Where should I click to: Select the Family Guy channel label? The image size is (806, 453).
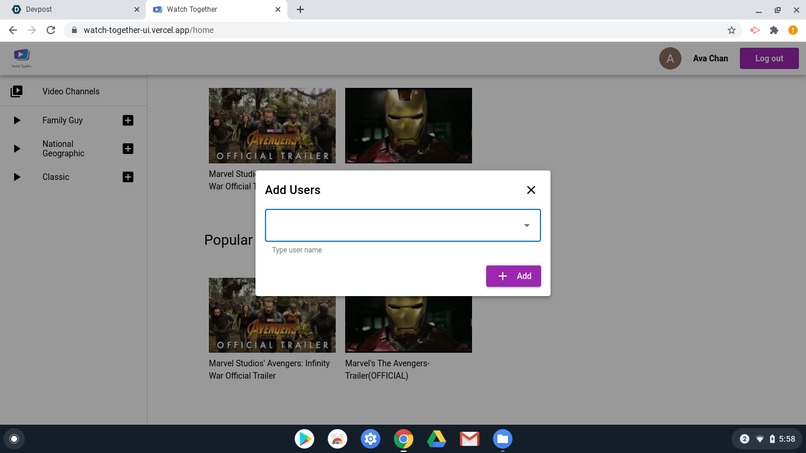click(x=62, y=120)
